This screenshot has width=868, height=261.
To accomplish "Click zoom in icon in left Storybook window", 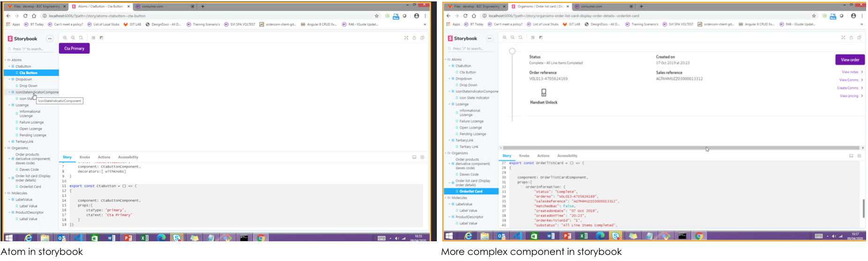I will [65, 38].
